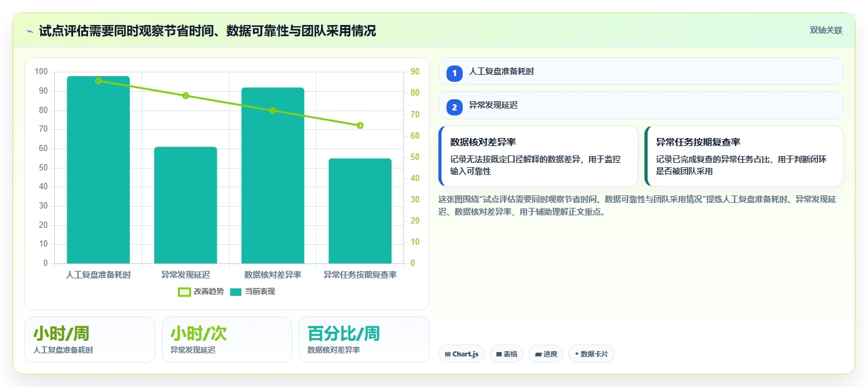
Task: Click the x-axis label 数据核对差异率
Action: click(273, 275)
